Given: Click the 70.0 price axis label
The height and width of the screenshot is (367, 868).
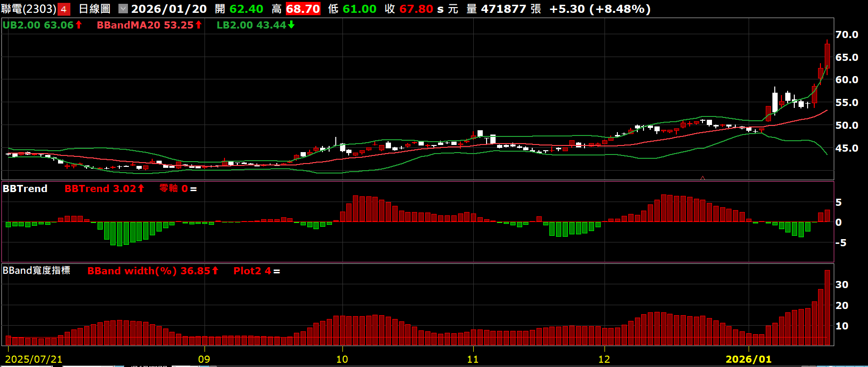Looking at the screenshot, I should coord(847,35).
